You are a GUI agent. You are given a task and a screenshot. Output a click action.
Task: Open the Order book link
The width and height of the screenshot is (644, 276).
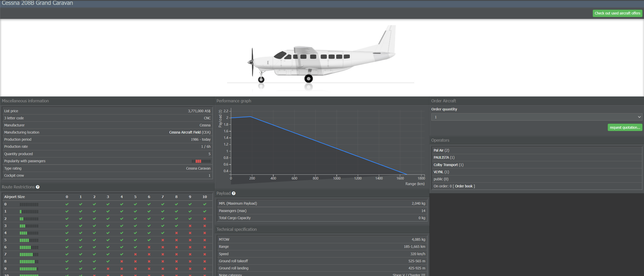click(x=464, y=186)
